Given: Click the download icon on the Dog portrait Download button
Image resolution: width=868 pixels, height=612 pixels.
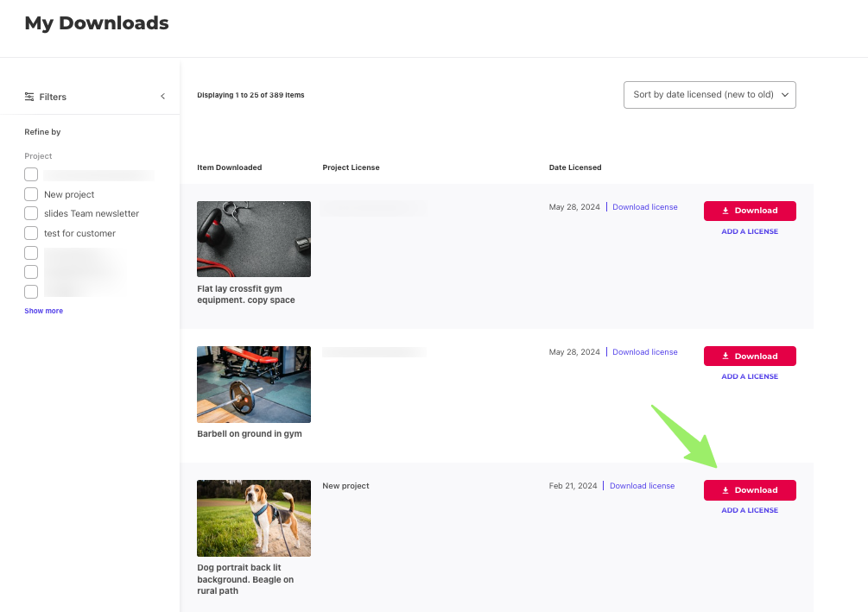Looking at the screenshot, I should 726,490.
